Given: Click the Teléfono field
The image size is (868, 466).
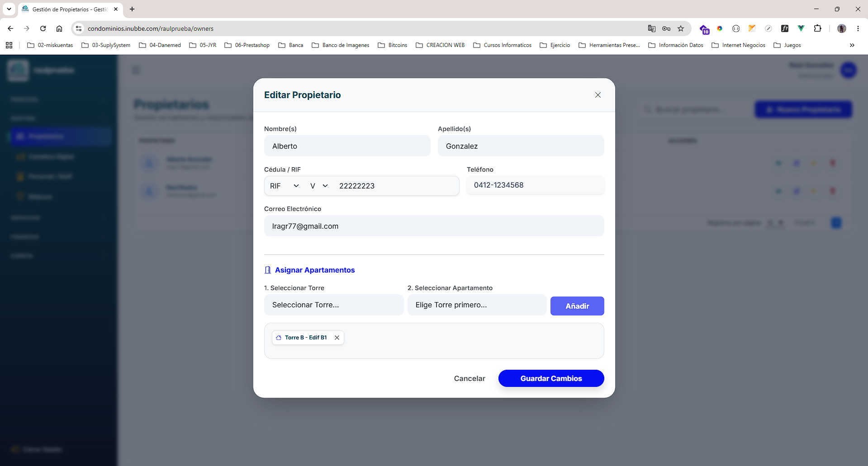Looking at the screenshot, I should click(x=535, y=185).
